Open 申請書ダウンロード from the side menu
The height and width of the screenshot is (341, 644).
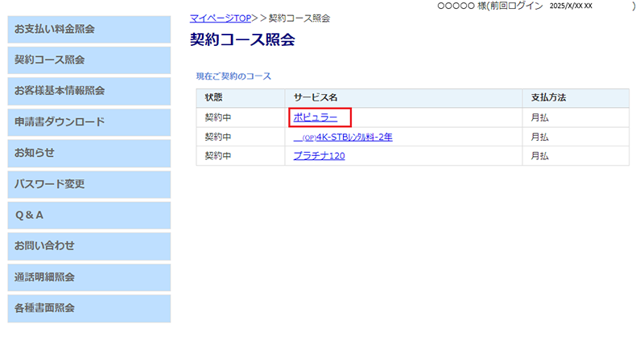point(89,122)
